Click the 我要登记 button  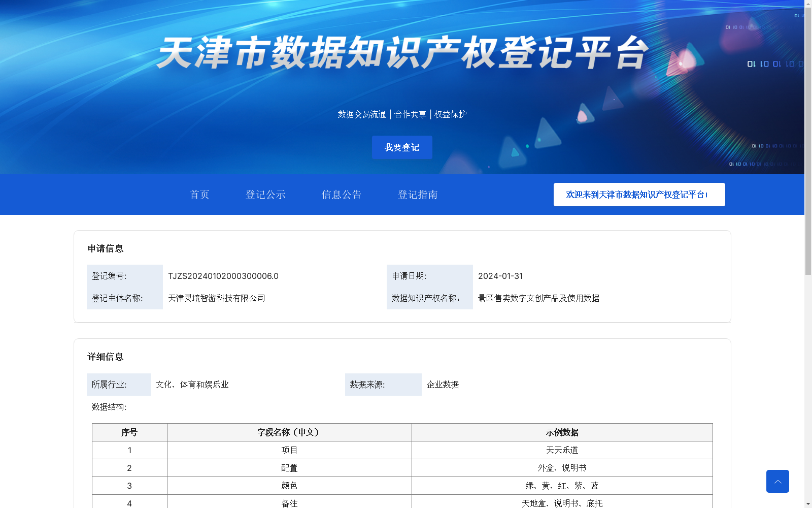click(x=402, y=147)
